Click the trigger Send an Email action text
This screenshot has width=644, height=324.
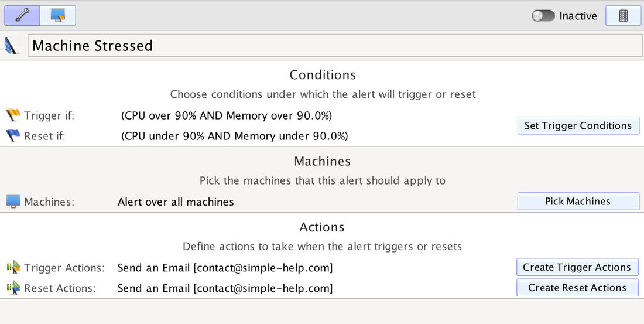click(x=225, y=268)
